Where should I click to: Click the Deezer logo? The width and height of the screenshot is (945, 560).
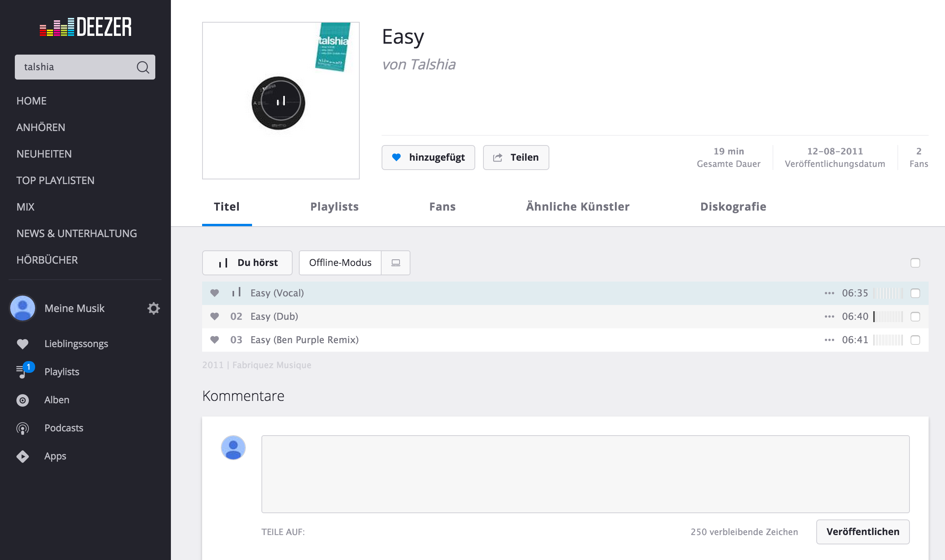pos(85,27)
